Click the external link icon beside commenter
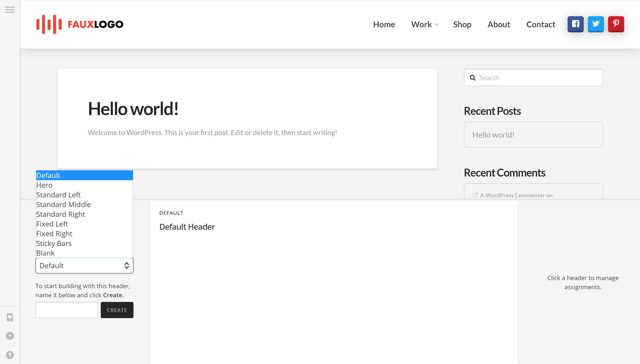The image size is (640, 364). click(475, 195)
